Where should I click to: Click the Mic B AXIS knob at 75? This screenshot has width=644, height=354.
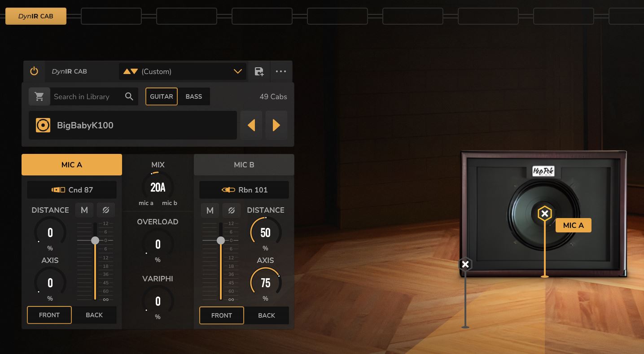(266, 283)
